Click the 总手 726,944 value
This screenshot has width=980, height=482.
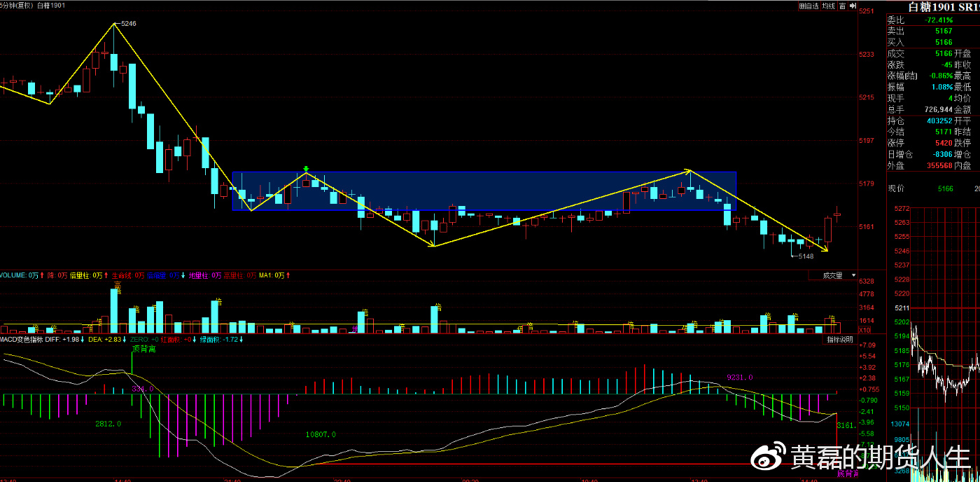point(938,109)
